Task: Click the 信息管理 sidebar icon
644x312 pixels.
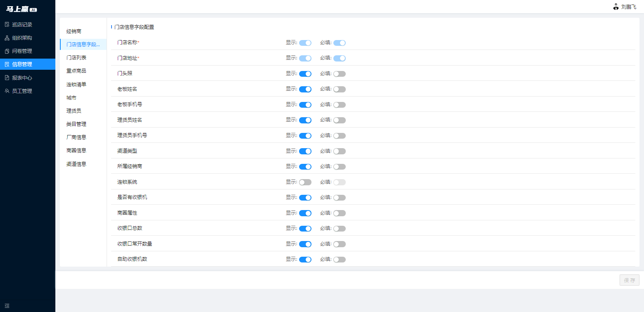Action: [x=7, y=64]
